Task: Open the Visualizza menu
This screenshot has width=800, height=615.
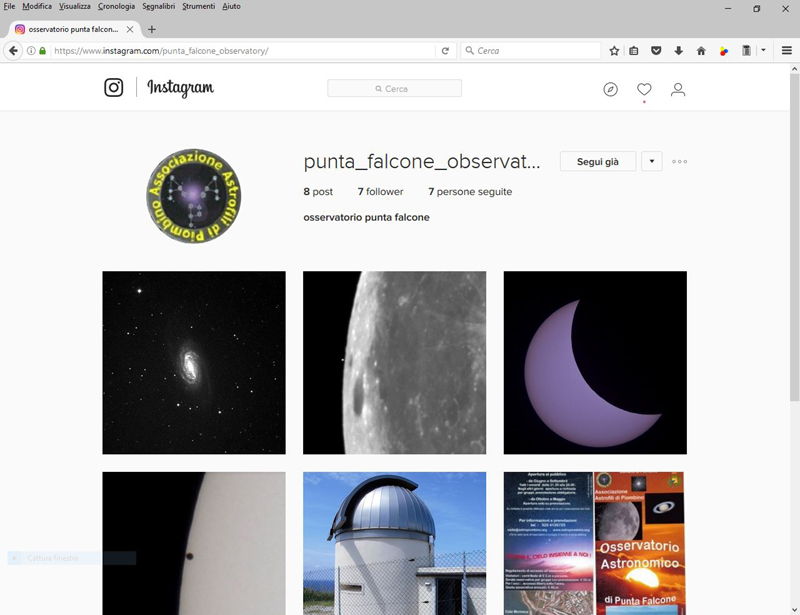Action: click(74, 7)
